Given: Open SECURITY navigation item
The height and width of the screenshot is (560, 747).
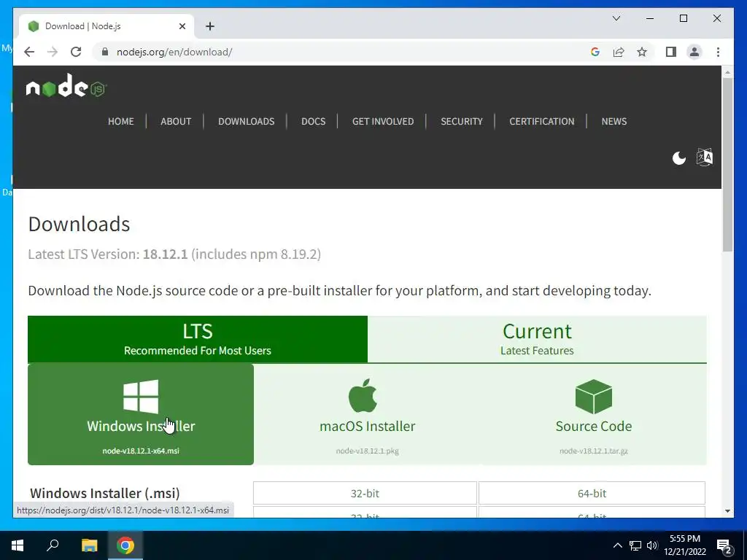Looking at the screenshot, I should tap(462, 122).
